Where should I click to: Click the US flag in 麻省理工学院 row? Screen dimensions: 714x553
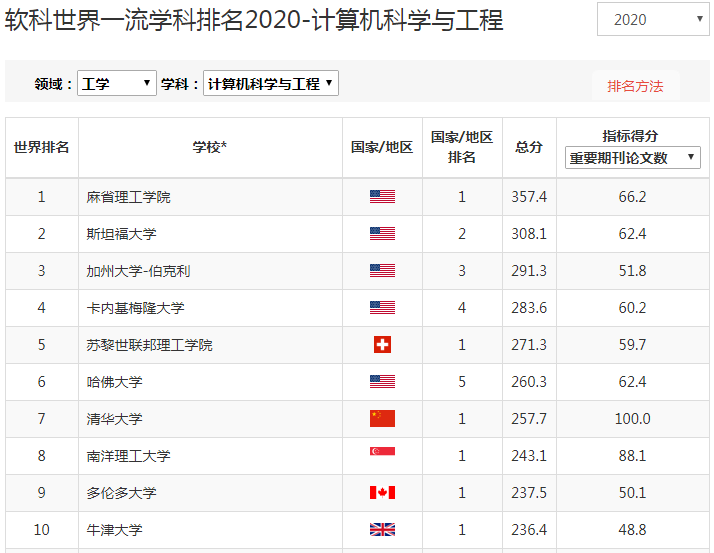click(x=382, y=197)
